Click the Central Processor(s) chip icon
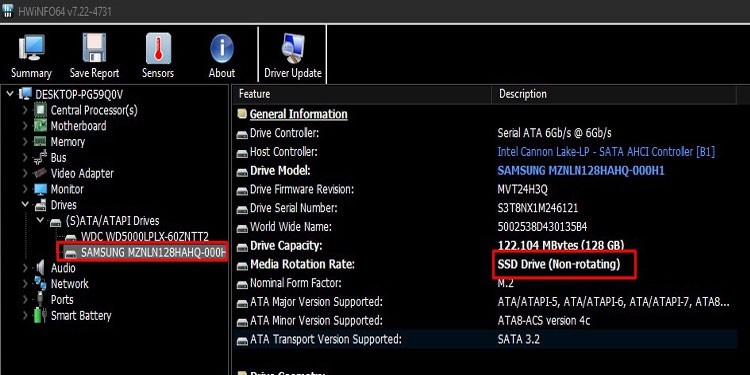 [x=41, y=110]
